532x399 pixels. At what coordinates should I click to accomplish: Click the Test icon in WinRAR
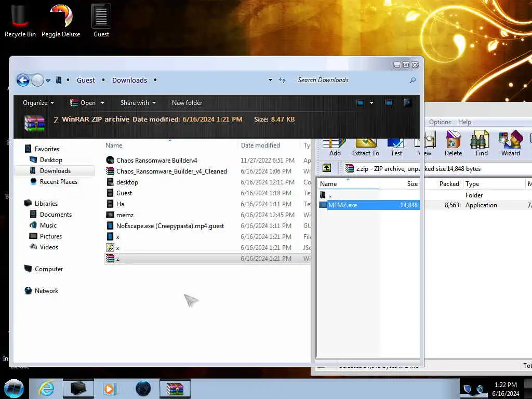click(x=396, y=147)
